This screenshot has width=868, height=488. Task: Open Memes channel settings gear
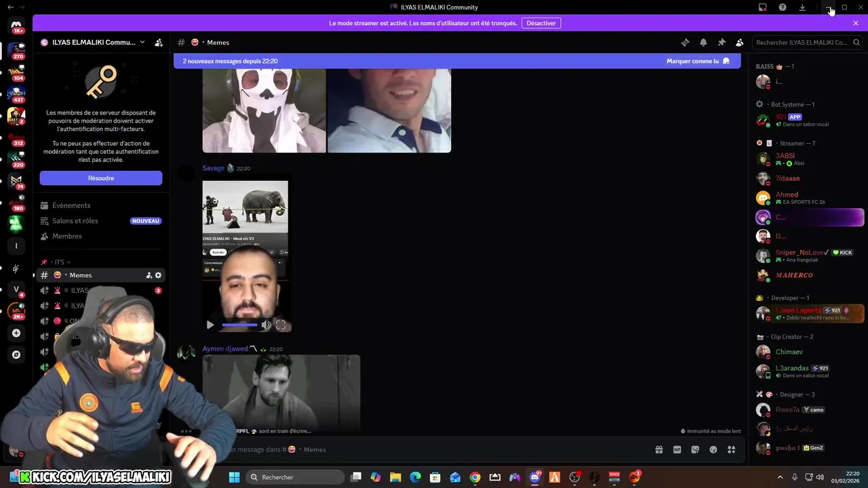[158, 275]
